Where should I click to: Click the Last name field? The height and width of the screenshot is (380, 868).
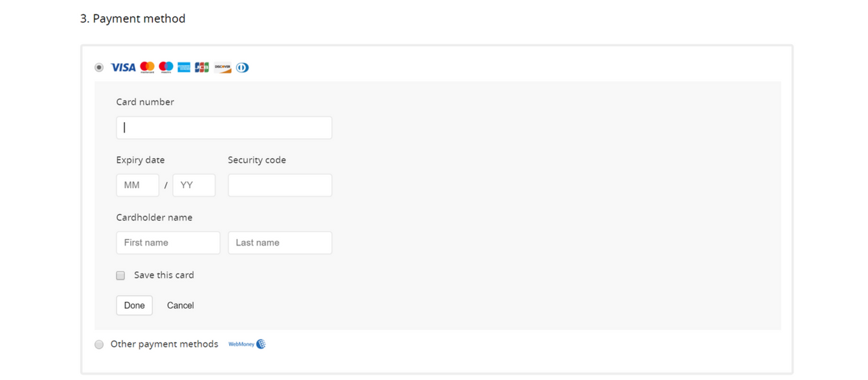pyautogui.click(x=280, y=243)
